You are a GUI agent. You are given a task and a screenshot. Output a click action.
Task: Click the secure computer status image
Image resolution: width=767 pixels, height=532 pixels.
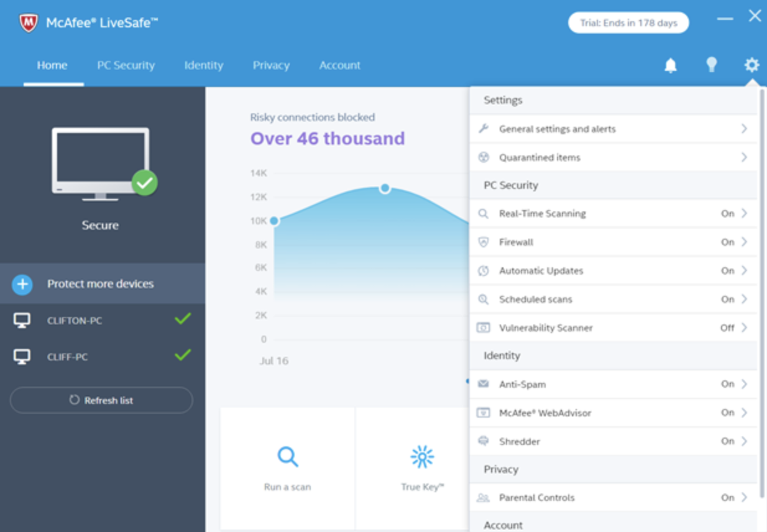pyautogui.click(x=104, y=164)
